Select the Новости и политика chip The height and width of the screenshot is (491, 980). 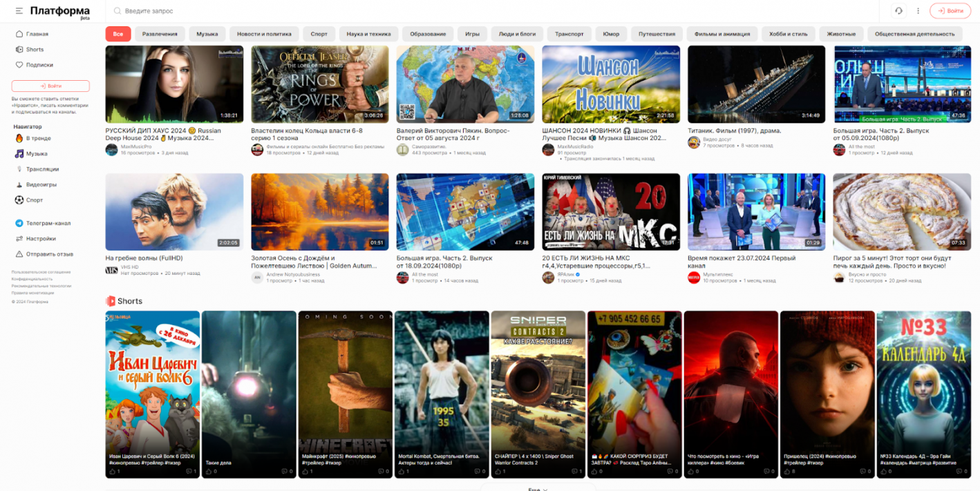click(x=264, y=34)
